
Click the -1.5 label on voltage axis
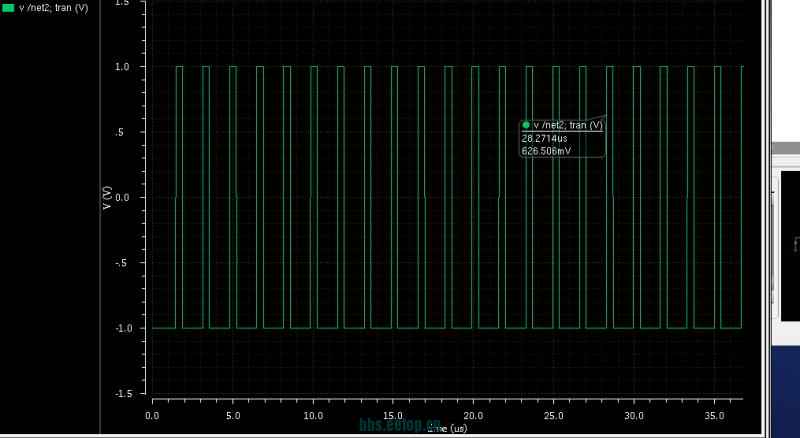(123, 394)
